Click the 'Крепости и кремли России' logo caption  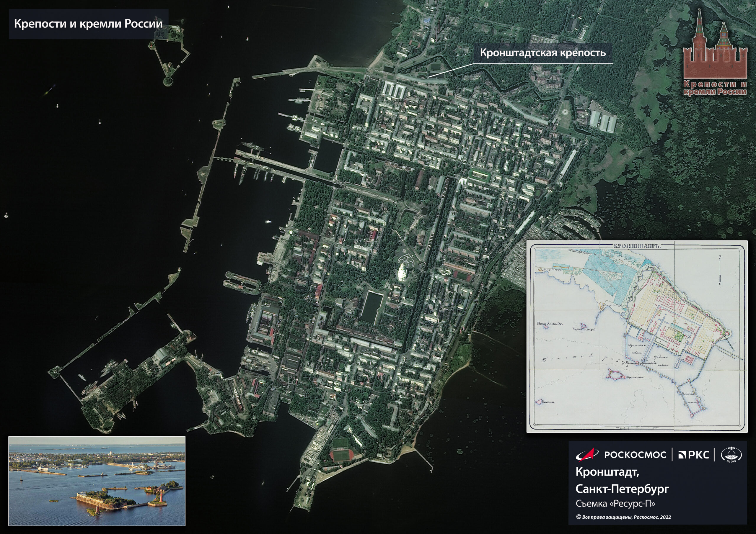[x=715, y=88]
